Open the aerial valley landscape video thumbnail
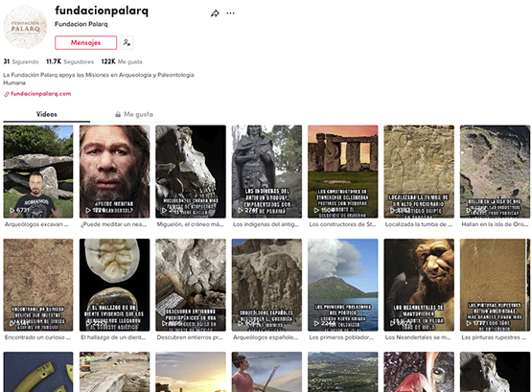 point(342,372)
